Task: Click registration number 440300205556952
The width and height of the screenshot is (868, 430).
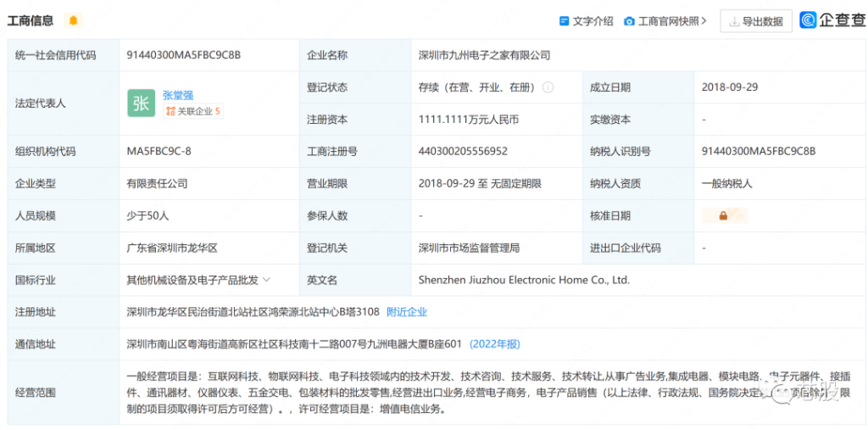Action: 463,151
